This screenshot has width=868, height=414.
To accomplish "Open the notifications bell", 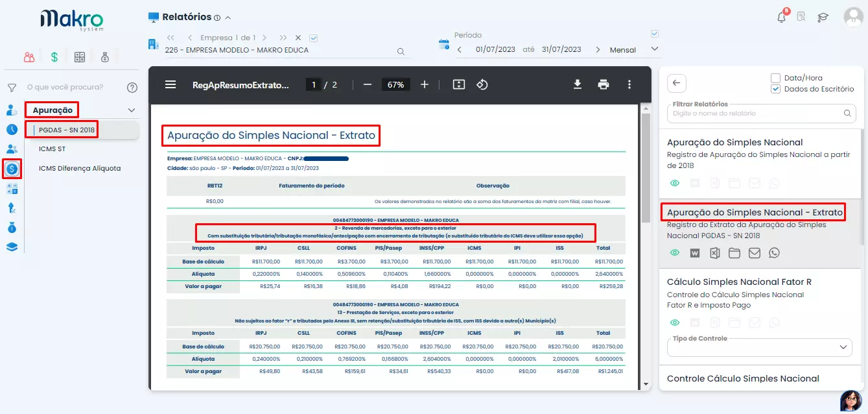I will 782,18.
